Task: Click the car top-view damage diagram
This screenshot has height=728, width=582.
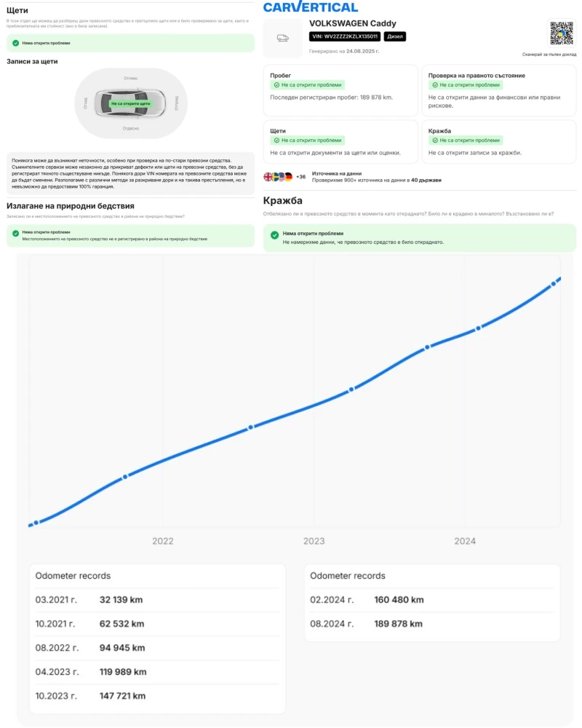Action: (131, 103)
